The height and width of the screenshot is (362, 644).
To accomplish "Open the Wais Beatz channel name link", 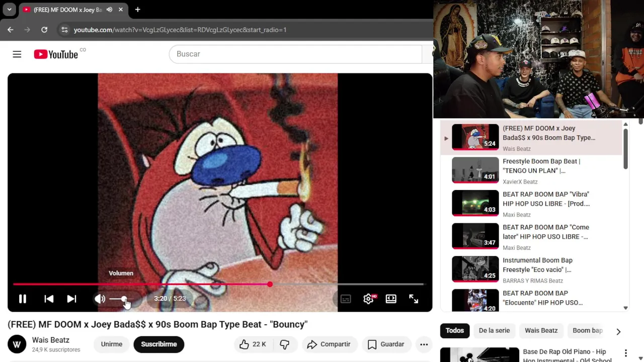I will point(51,340).
